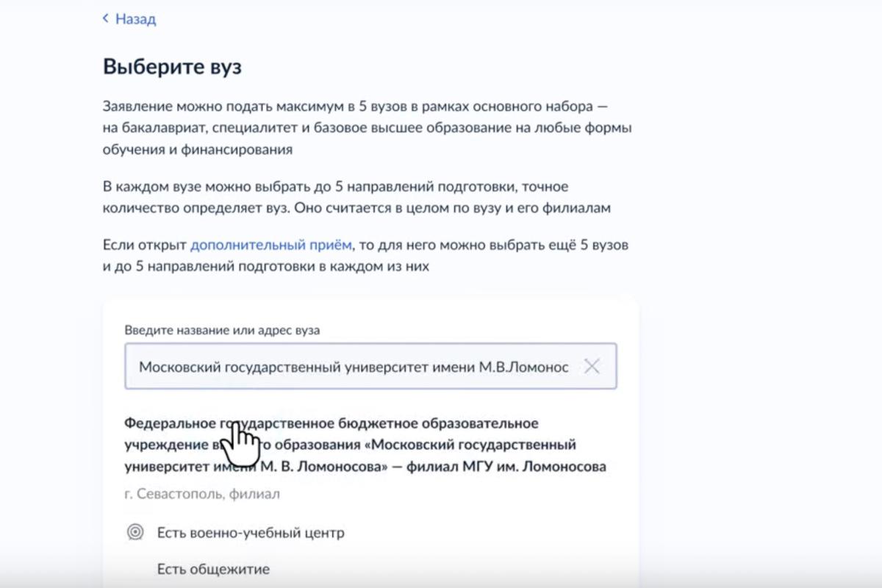The height and width of the screenshot is (588, 882).
Task: Select the MSU Sevastopol branch search result
Action: click(365, 445)
